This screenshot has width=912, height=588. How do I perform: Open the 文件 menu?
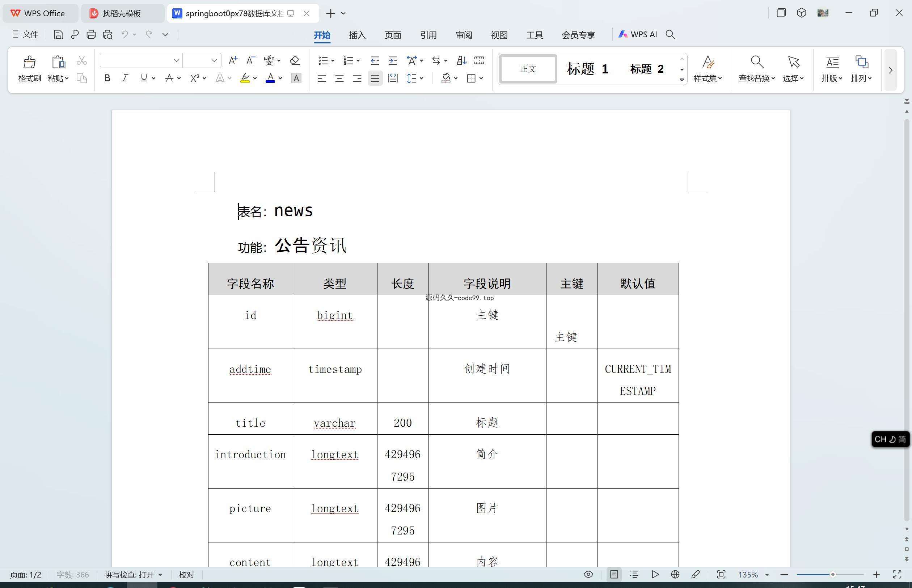(25, 34)
